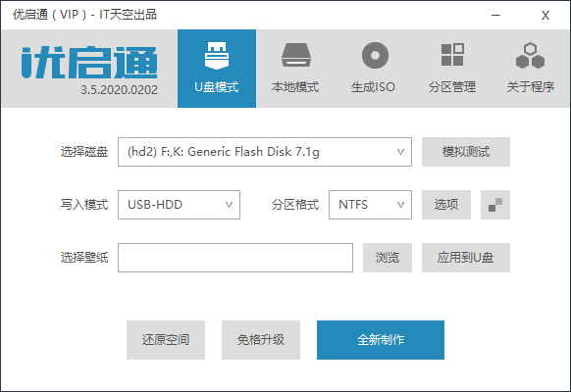Click the small squares icon beside 选项
The height and width of the screenshot is (392, 571).
[495, 205]
